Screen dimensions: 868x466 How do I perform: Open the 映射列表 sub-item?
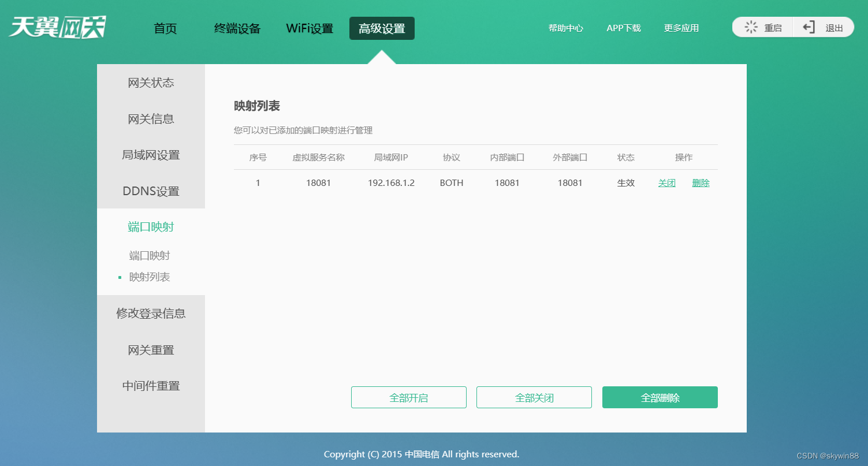pyautogui.click(x=150, y=277)
